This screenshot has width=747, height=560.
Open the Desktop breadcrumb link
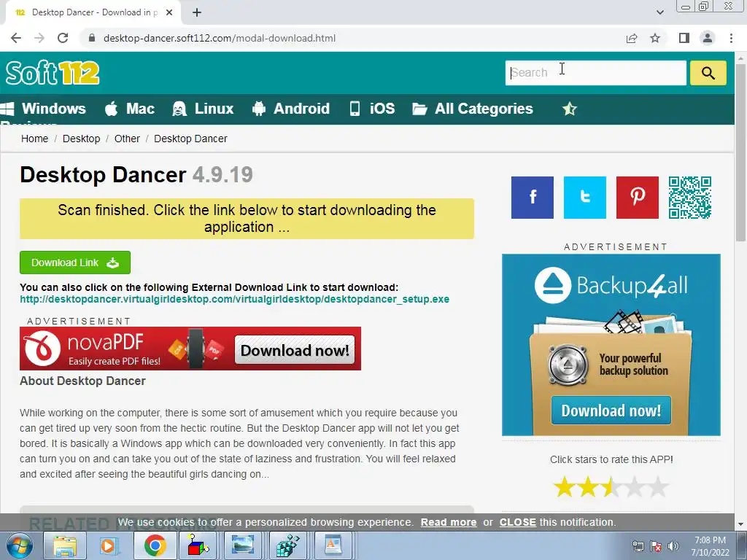[x=82, y=139]
